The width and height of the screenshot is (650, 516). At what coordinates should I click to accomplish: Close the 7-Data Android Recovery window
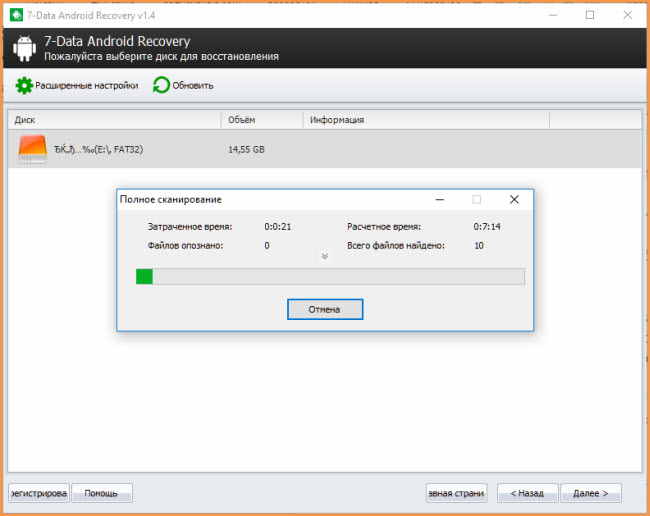[x=628, y=15]
